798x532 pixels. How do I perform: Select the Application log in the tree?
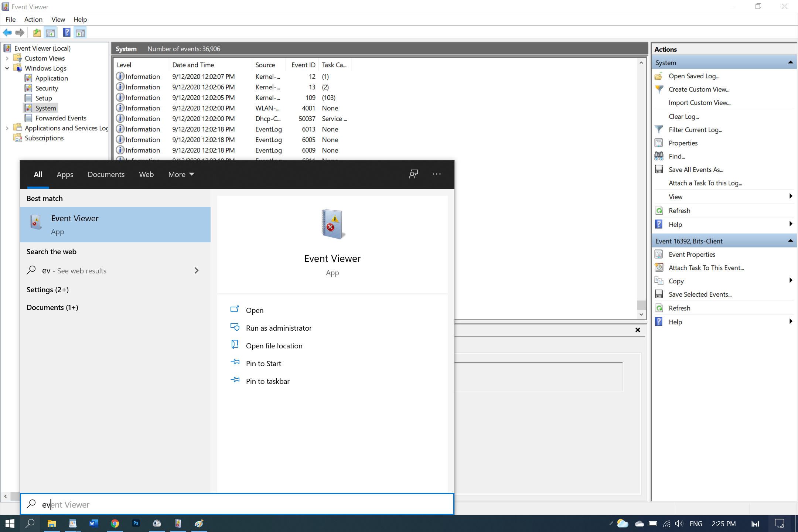tap(51, 78)
